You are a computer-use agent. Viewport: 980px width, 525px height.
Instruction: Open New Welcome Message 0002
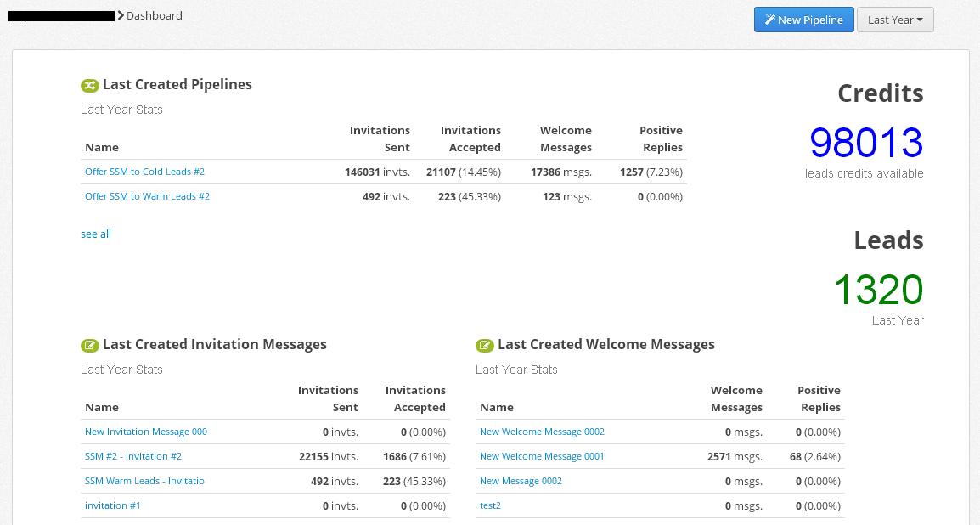542,432
